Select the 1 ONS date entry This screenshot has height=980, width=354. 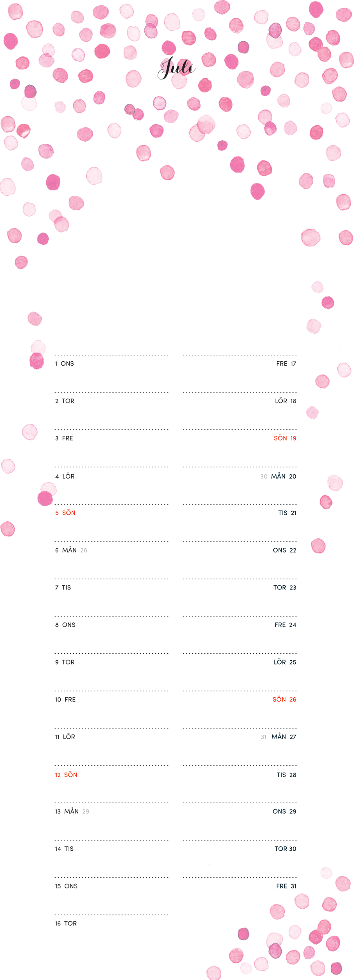(65, 364)
